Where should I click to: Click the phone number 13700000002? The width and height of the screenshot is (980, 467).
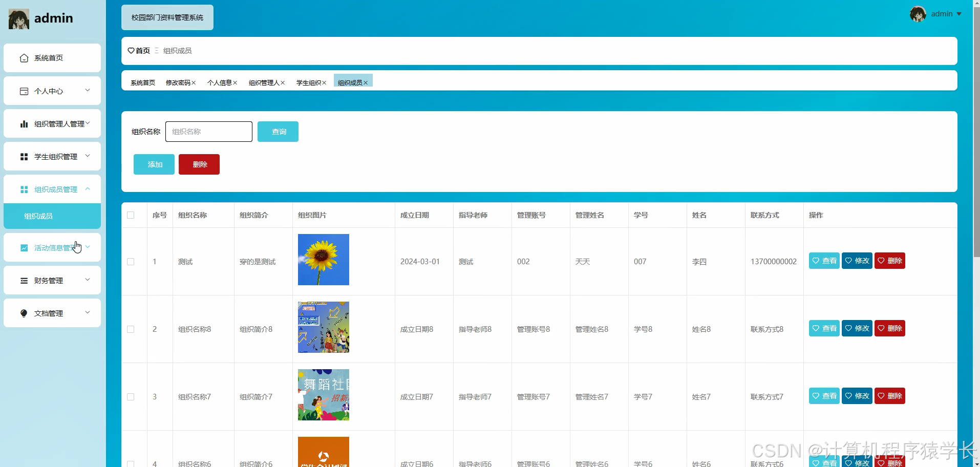[774, 262]
